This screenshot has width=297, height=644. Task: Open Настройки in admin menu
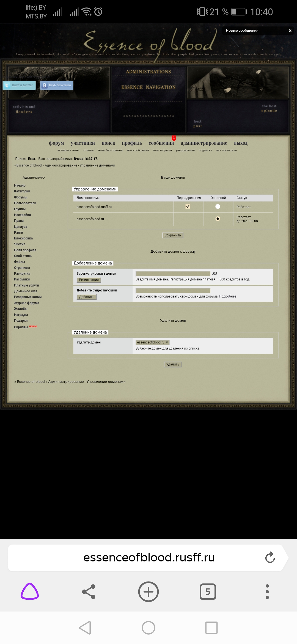(x=23, y=215)
